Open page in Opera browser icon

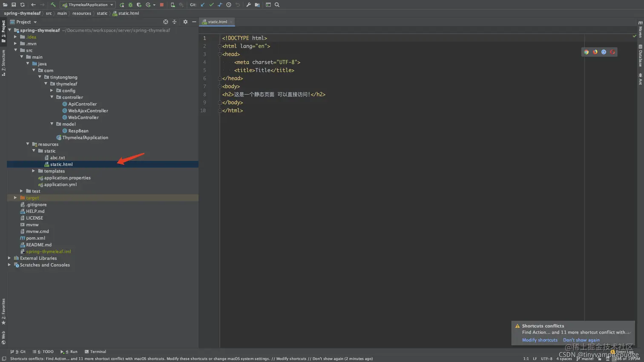tap(612, 52)
